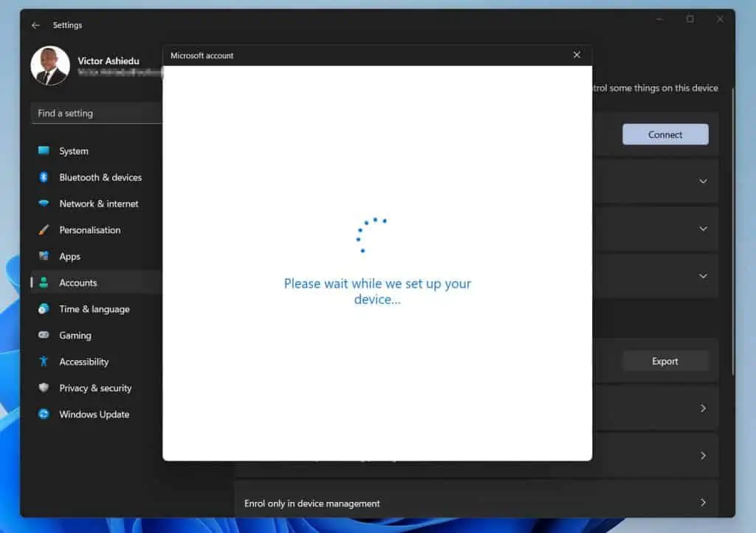Open System via its monitor icon
This screenshot has width=756, height=533.
(x=44, y=151)
